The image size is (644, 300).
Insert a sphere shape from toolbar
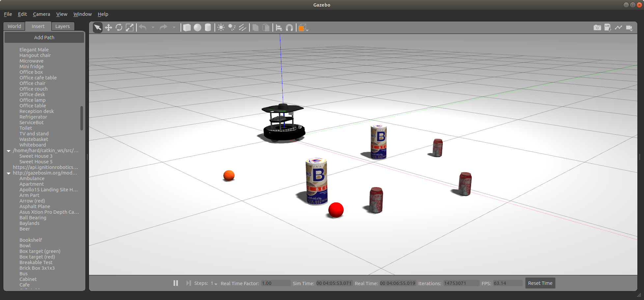(197, 28)
